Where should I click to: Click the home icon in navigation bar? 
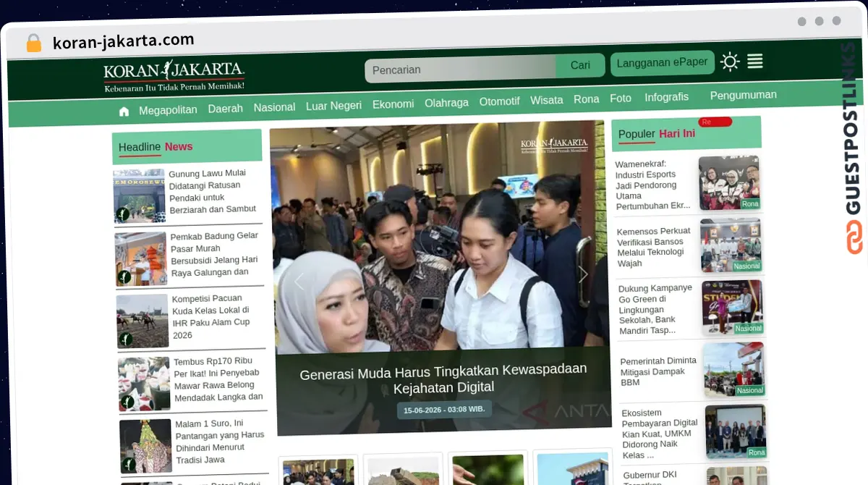tap(124, 111)
